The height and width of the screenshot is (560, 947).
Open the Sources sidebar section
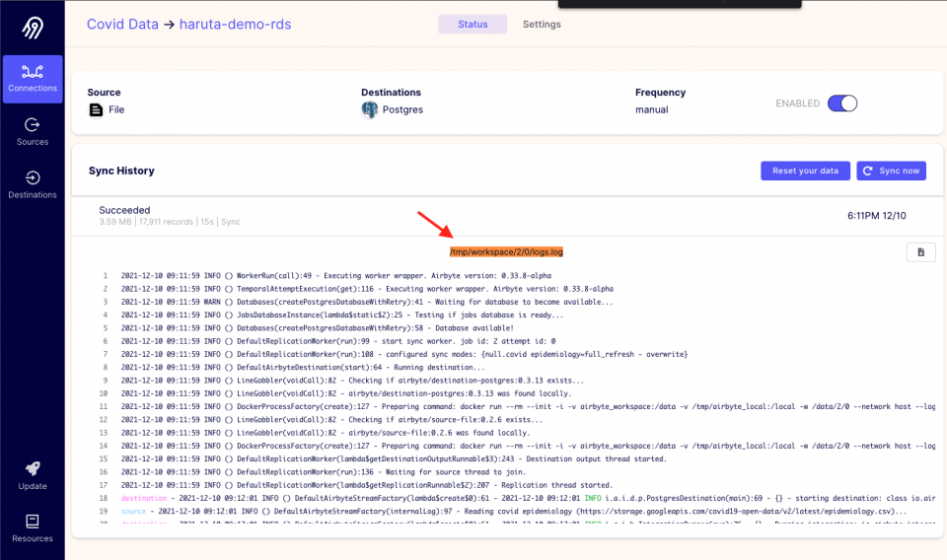point(33,132)
